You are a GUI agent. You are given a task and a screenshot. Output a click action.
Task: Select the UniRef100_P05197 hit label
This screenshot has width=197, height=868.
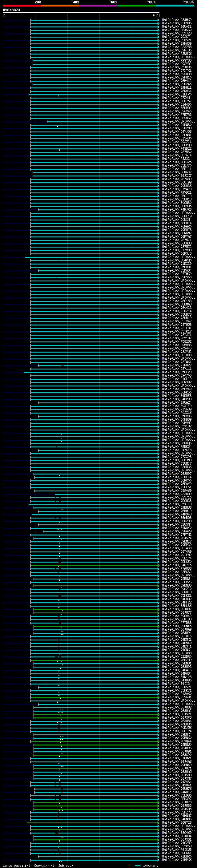(x=176, y=338)
